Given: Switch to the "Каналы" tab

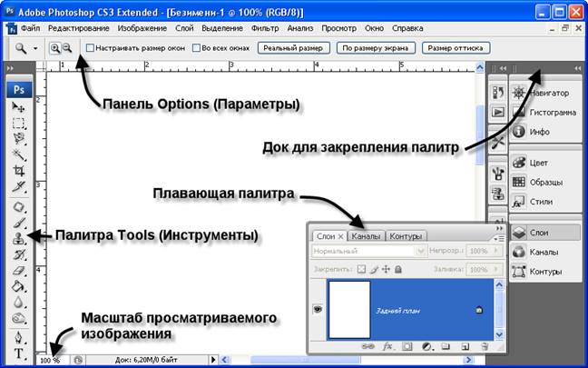Looking at the screenshot, I should [367, 236].
